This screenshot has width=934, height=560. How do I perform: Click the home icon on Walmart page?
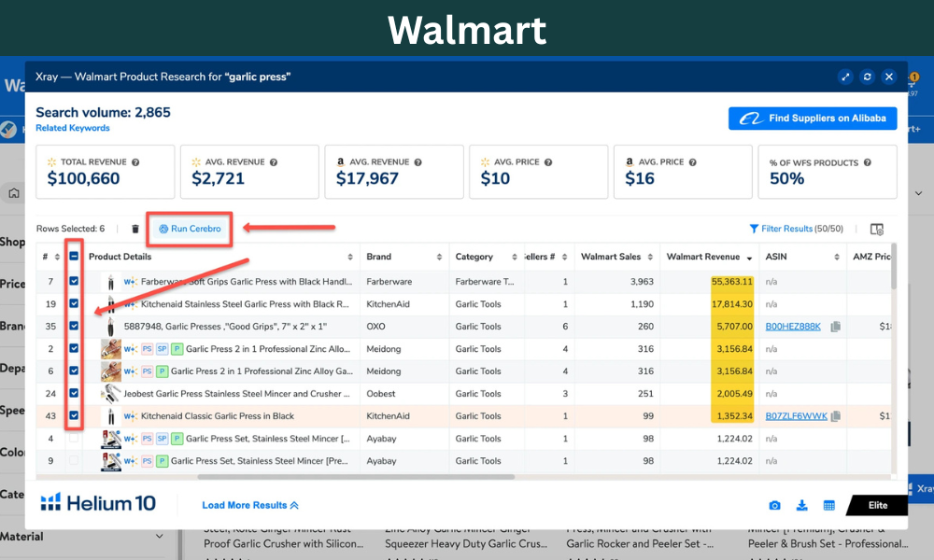click(x=14, y=193)
